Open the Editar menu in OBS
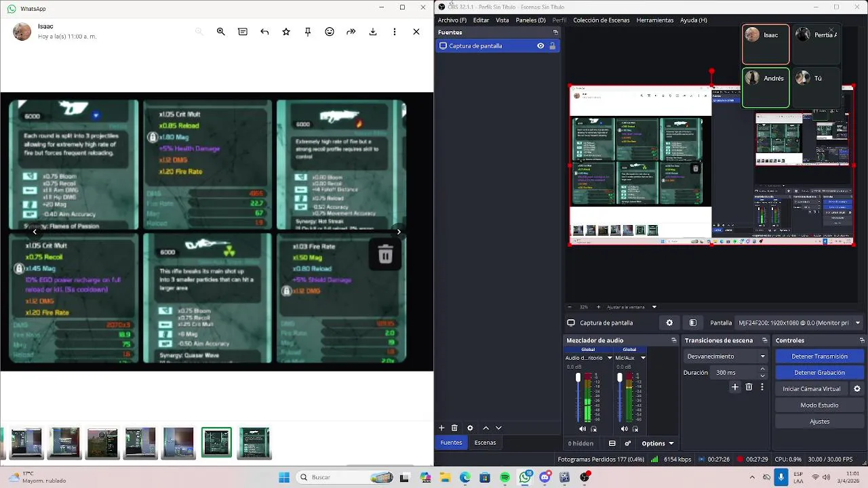The width and height of the screenshot is (868, 488). [481, 20]
